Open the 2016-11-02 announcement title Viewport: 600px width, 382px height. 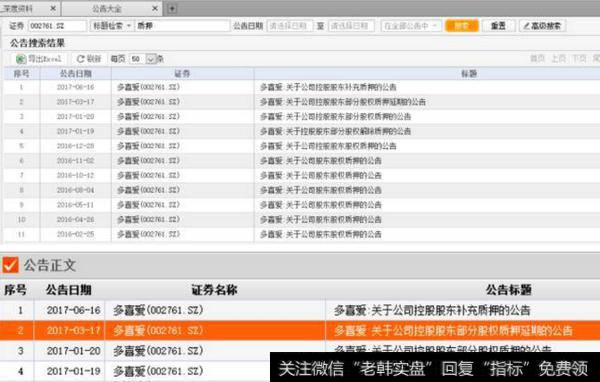(321, 160)
